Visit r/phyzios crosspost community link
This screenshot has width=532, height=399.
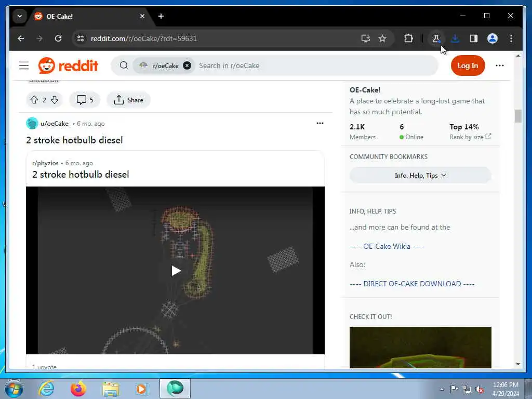coord(46,163)
